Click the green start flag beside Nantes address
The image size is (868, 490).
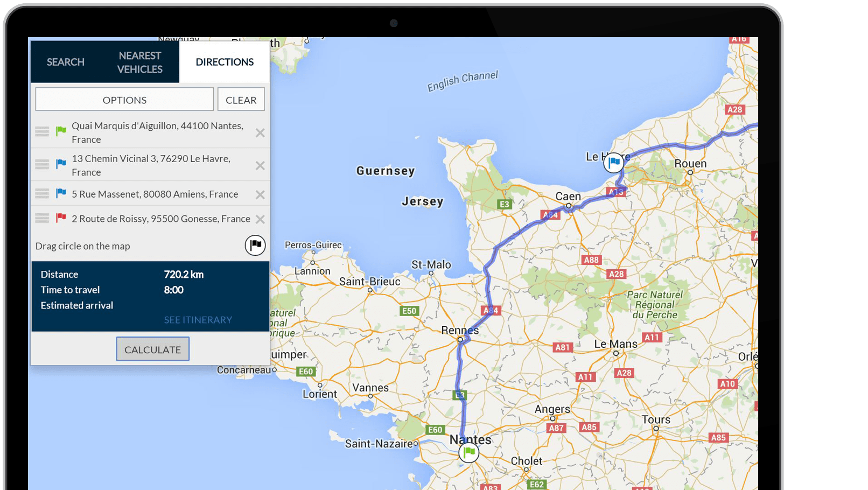[61, 131]
